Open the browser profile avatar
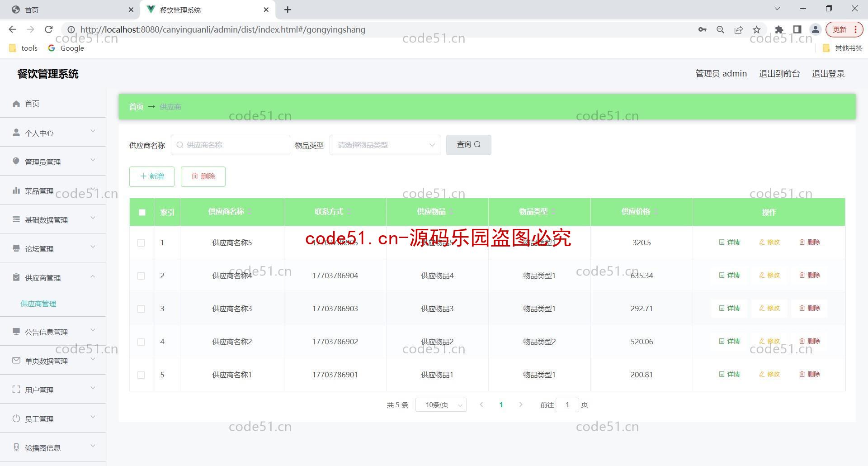The width and height of the screenshot is (868, 466). point(815,29)
